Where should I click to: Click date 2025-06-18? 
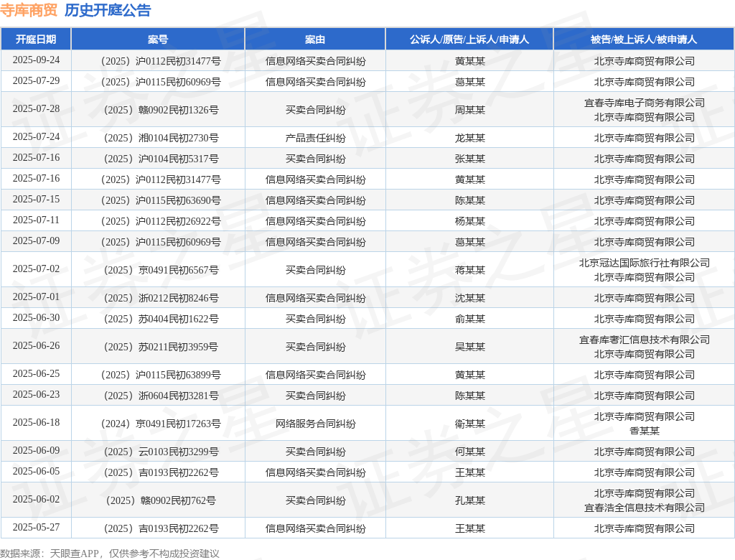tap(36, 423)
